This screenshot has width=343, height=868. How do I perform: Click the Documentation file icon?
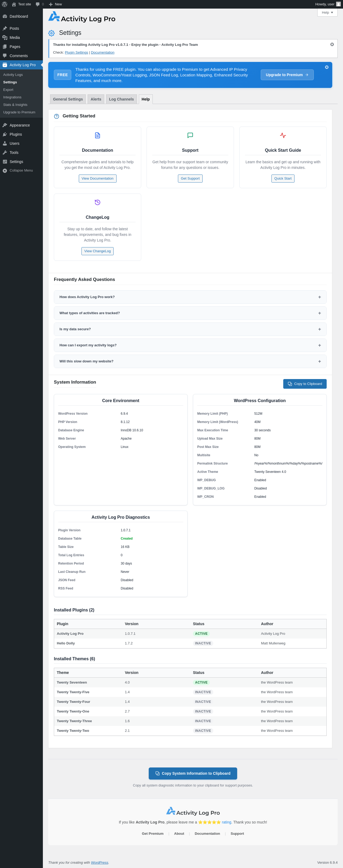click(x=97, y=135)
